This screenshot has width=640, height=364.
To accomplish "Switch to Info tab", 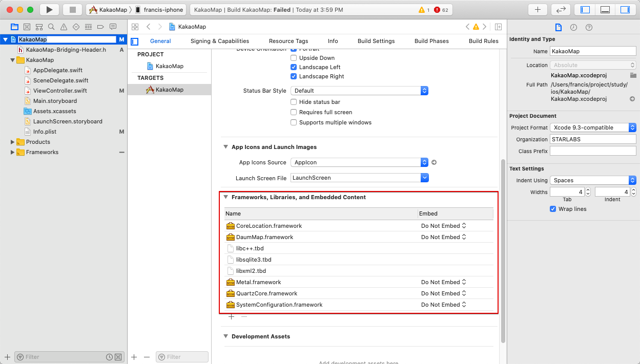I will [333, 41].
